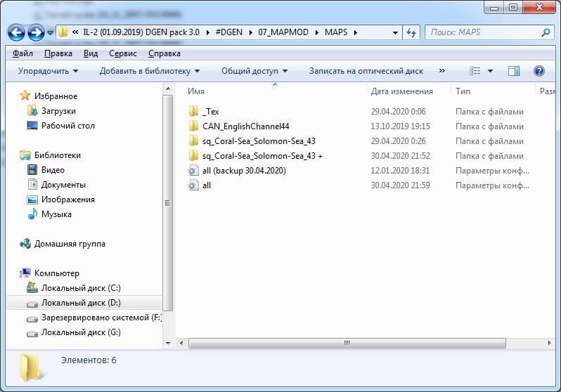Viewport: 561px width, 392px height.
Task: Click horizontal scrollbar thumb in file list
Action: 347,343
